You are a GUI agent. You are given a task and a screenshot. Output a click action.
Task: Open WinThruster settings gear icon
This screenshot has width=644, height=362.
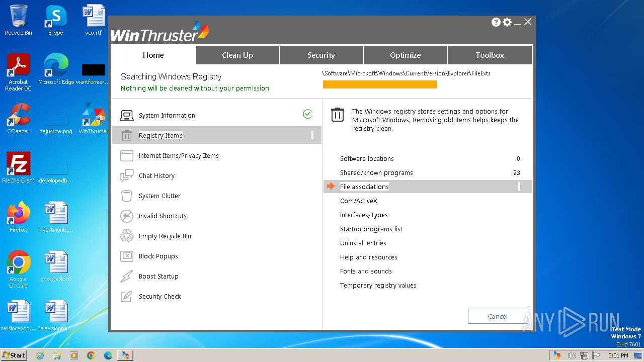coord(507,22)
